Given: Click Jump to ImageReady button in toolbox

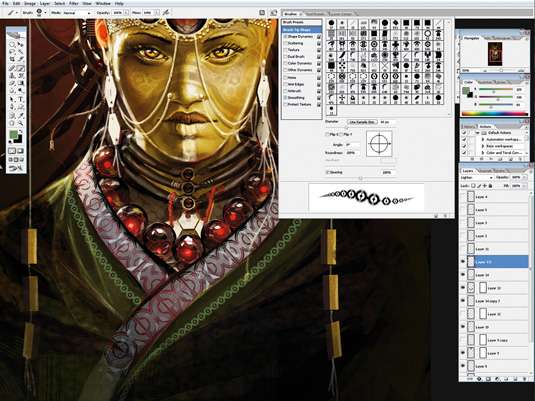Looking at the screenshot, I should tap(16, 168).
